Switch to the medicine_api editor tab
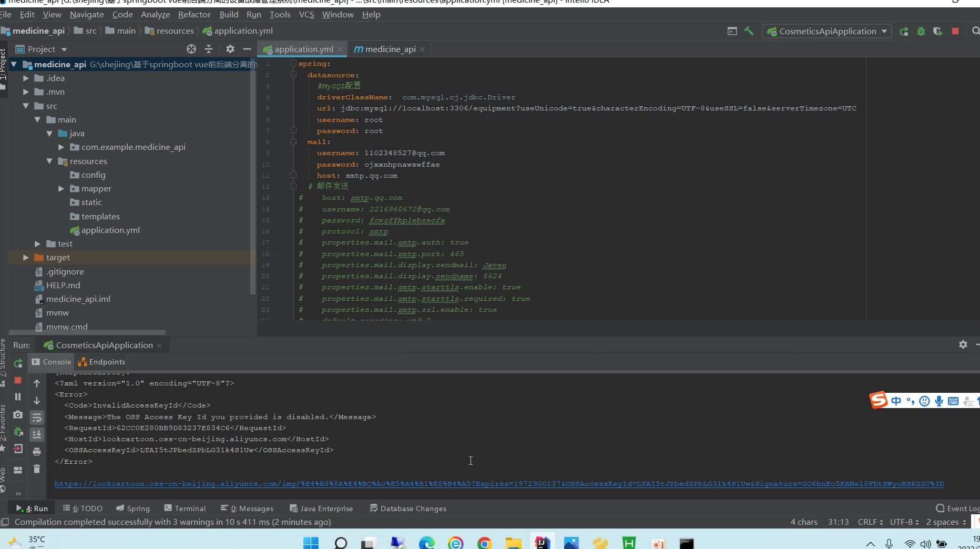Image resolution: width=980 pixels, height=549 pixels. 390,49
